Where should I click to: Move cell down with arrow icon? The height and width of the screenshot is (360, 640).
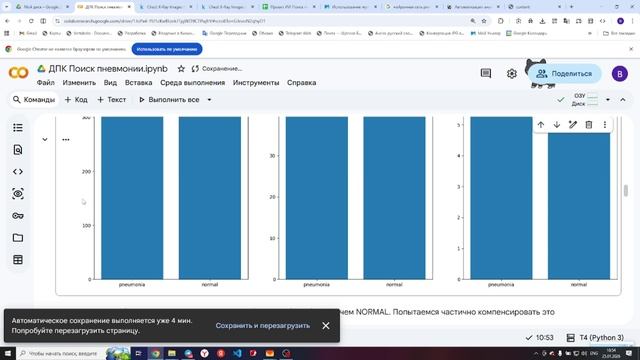coord(557,125)
